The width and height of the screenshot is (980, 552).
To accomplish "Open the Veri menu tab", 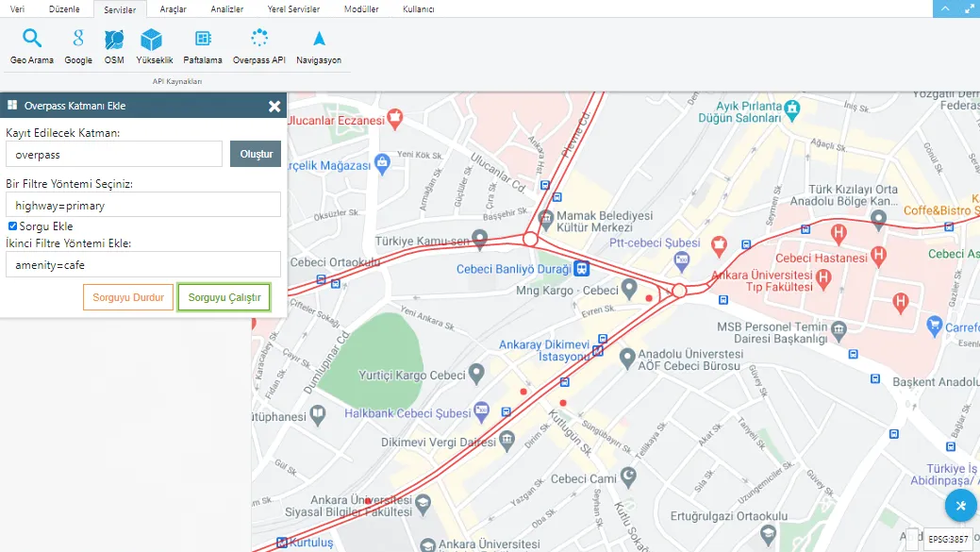I will coord(18,8).
